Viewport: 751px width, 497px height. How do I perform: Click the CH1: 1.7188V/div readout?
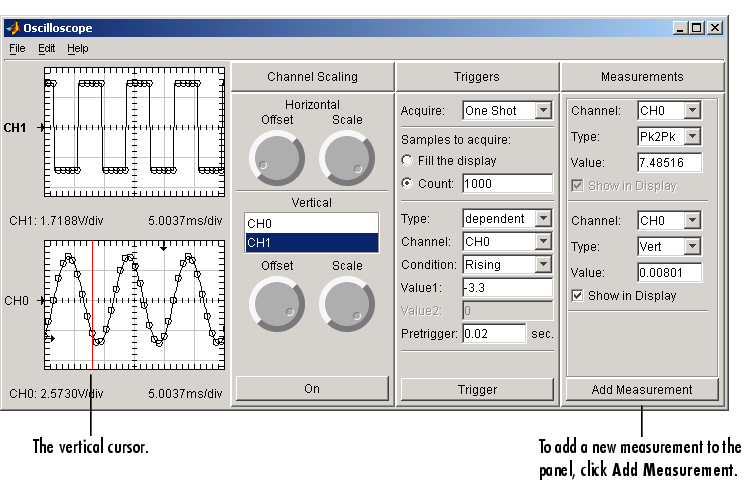coord(56,221)
